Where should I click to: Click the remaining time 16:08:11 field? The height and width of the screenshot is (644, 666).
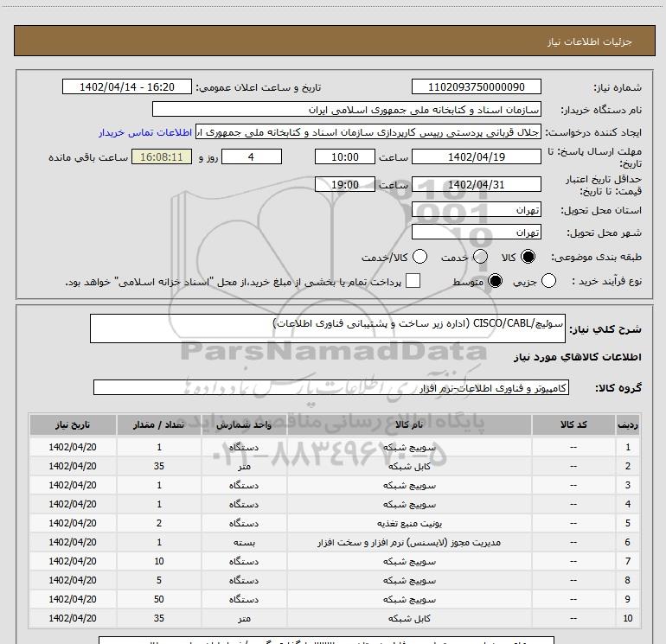click(162, 156)
